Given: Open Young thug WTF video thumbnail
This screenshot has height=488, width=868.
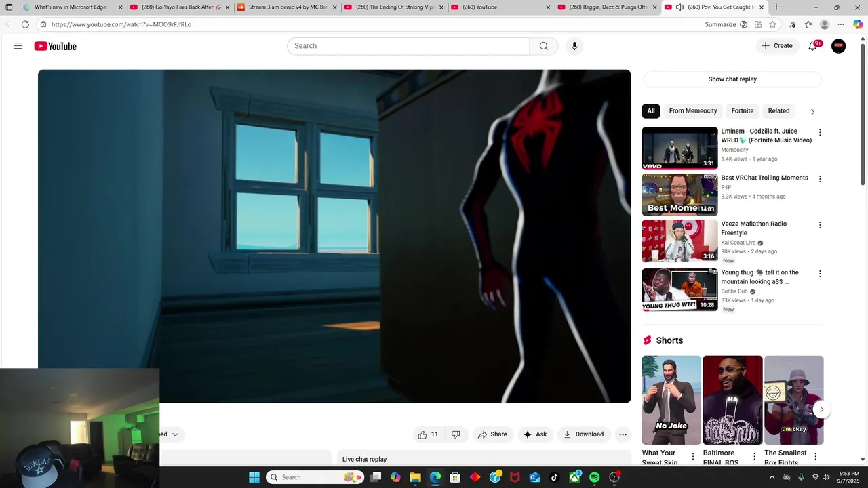Looking at the screenshot, I should [679, 289].
